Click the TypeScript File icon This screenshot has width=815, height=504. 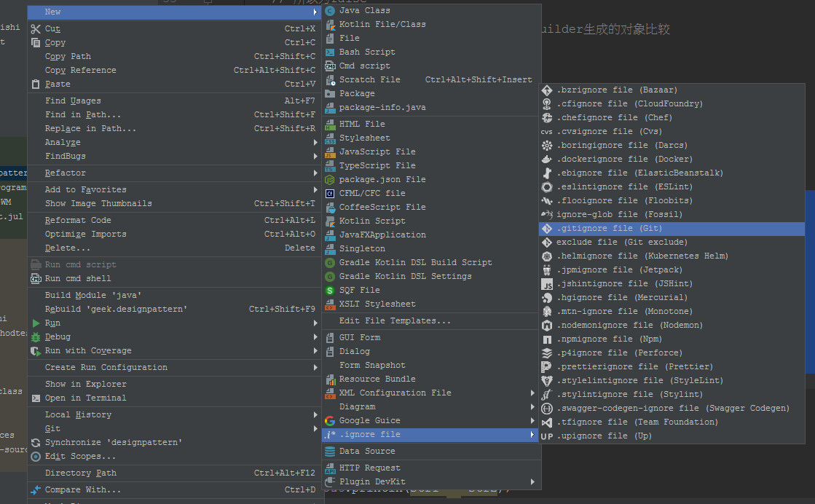329,166
